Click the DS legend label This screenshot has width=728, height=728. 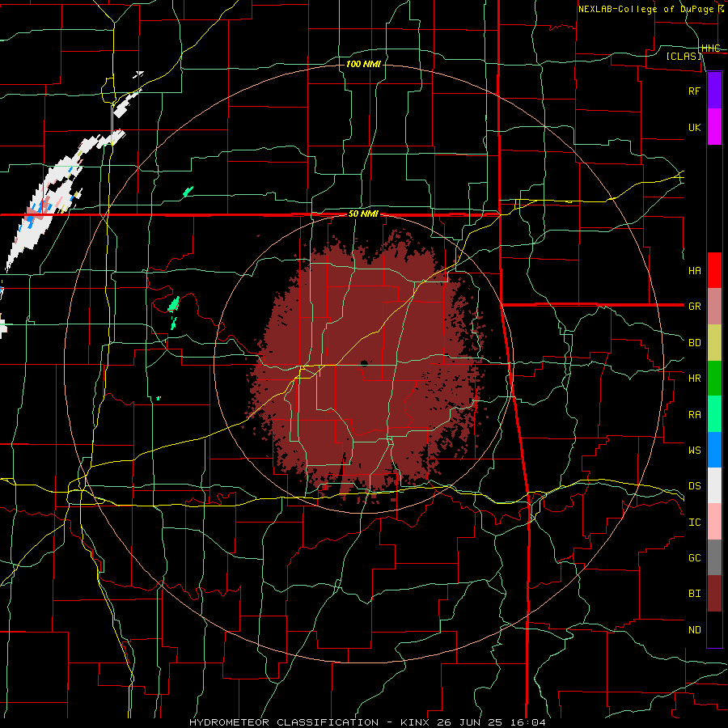tap(694, 485)
